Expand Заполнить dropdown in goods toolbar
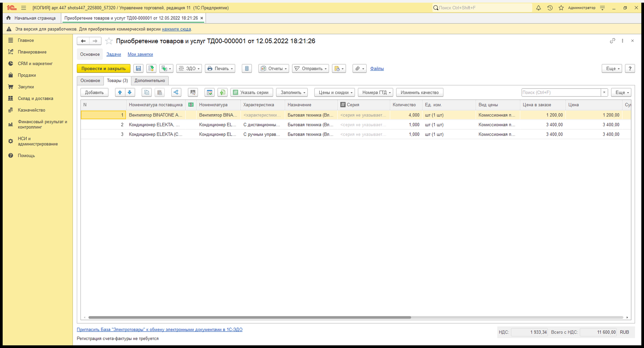This screenshot has height=348, width=644. tap(292, 92)
